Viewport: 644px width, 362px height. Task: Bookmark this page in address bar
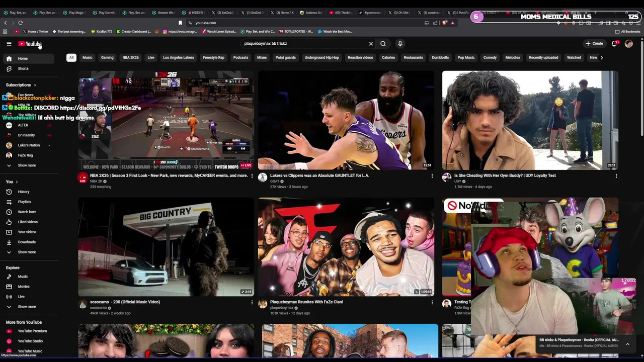(x=180, y=23)
